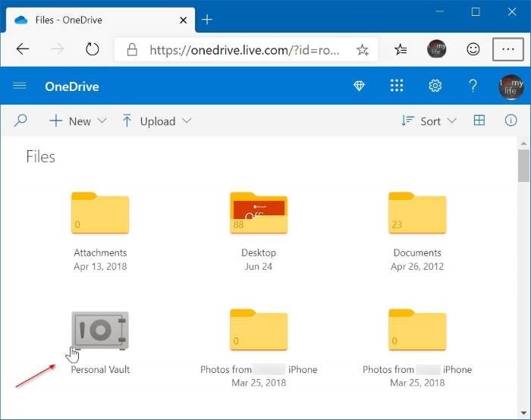Open the details info pane
This screenshot has height=420, width=531.
click(x=511, y=120)
